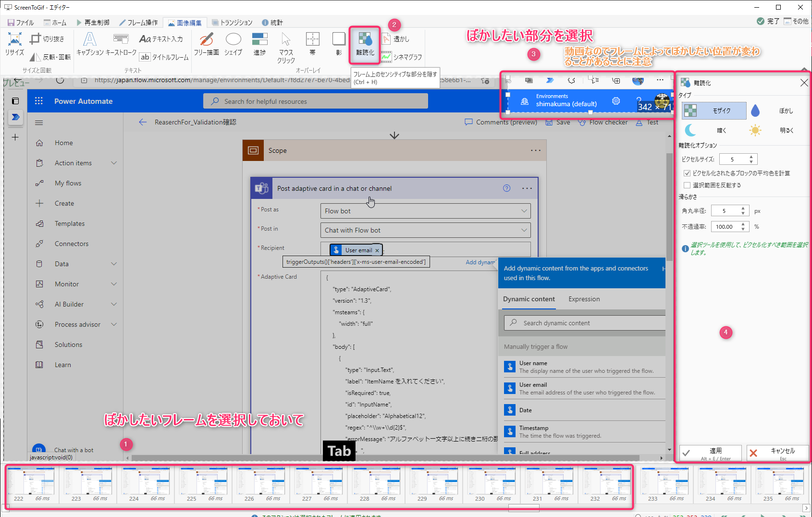This screenshot has height=517, width=812.
Task: Switch to the トランジション tab
Action: pyautogui.click(x=232, y=23)
